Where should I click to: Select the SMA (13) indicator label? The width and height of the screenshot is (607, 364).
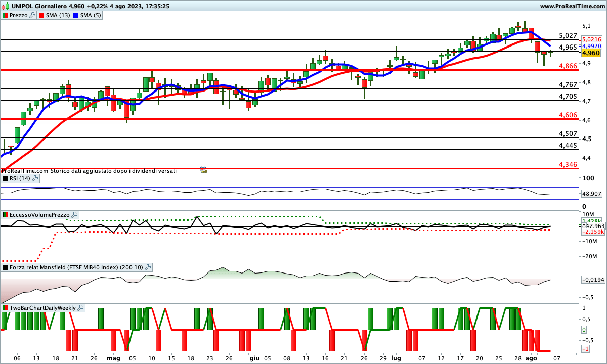coord(58,15)
